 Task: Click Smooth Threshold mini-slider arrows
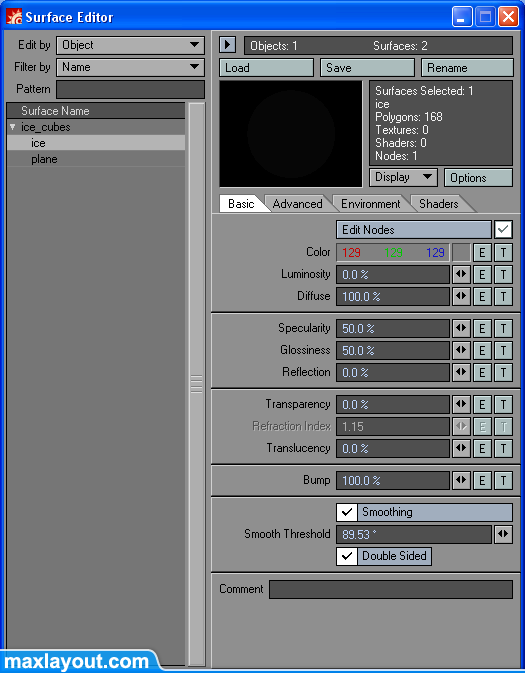point(504,535)
